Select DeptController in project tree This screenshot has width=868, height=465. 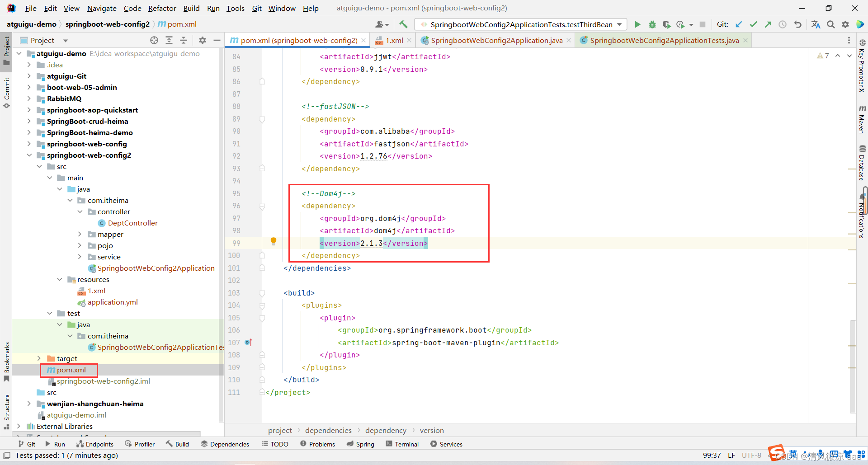(132, 223)
